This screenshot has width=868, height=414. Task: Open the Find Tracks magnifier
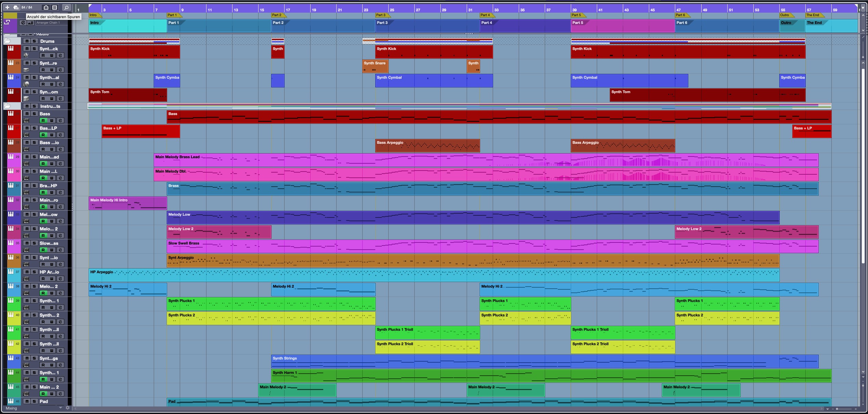pyautogui.click(x=66, y=7)
